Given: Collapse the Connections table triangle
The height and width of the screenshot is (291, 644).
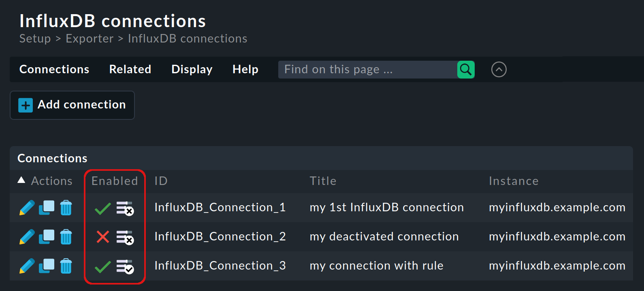Looking at the screenshot, I should [21, 180].
